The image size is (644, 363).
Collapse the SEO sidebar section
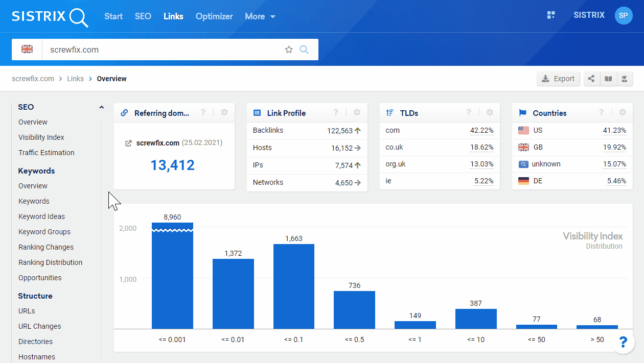101,107
